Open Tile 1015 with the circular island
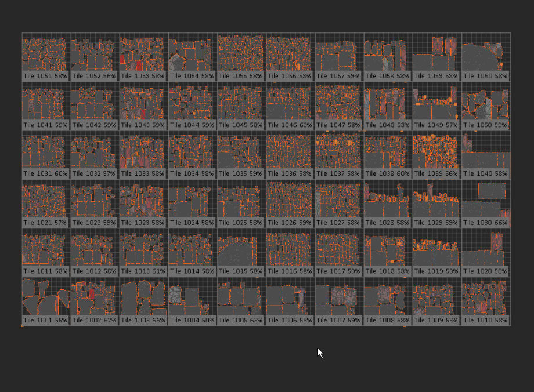 [241, 249]
